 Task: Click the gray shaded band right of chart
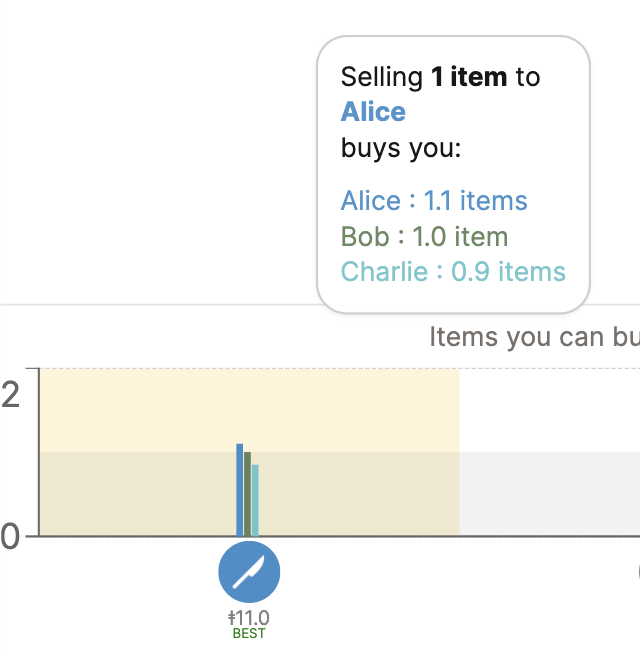coord(550,494)
